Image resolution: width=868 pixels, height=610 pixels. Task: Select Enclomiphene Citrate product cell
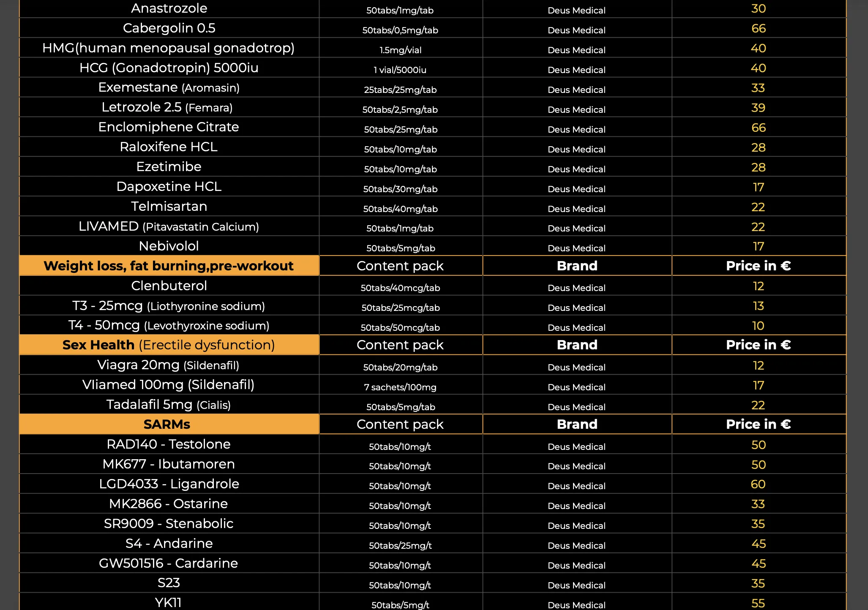[x=169, y=127]
